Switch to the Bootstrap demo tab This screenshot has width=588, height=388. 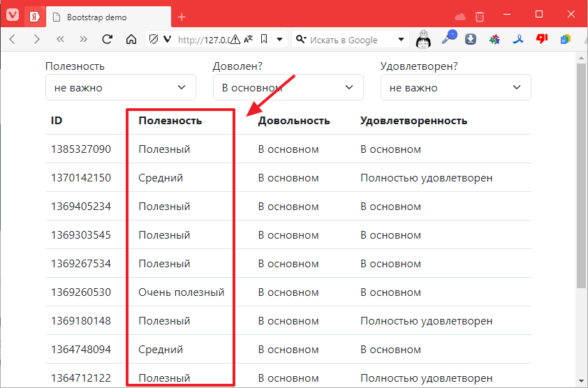pos(105,17)
